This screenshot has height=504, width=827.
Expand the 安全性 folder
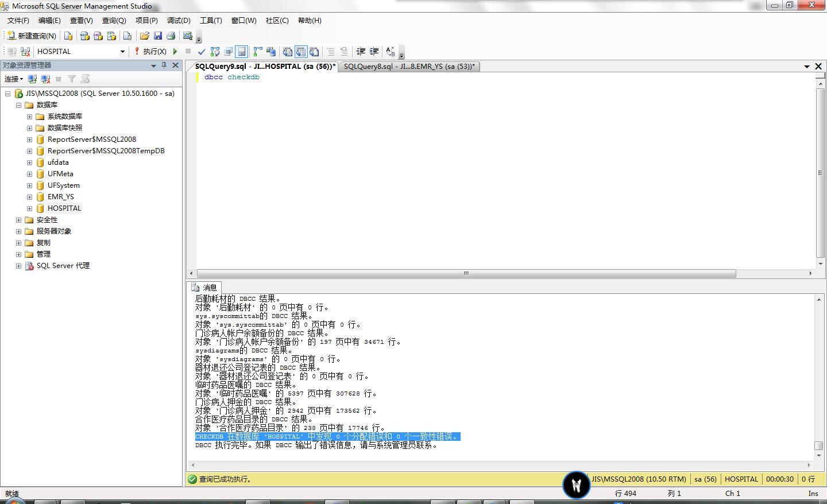pyautogui.click(x=18, y=220)
